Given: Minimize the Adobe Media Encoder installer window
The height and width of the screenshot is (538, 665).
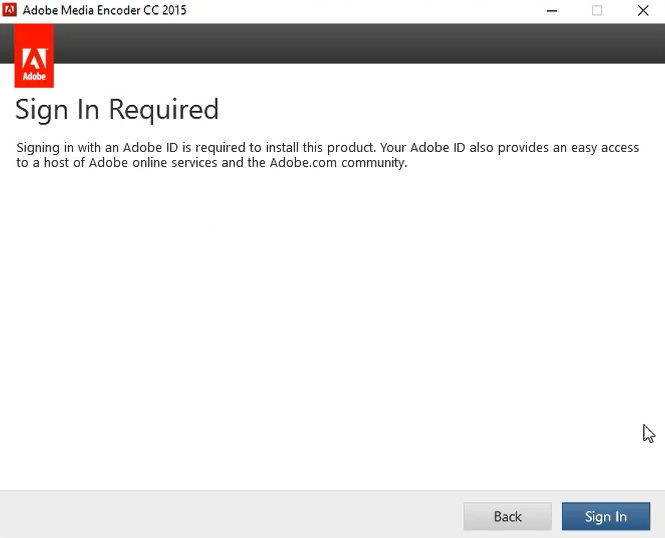Looking at the screenshot, I should pyautogui.click(x=552, y=11).
